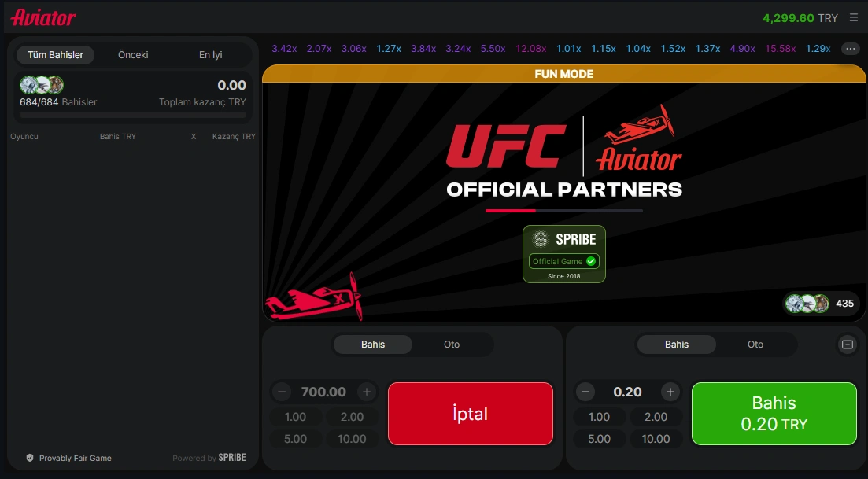Click the FUN MODE banner

click(x=564, y=74)
